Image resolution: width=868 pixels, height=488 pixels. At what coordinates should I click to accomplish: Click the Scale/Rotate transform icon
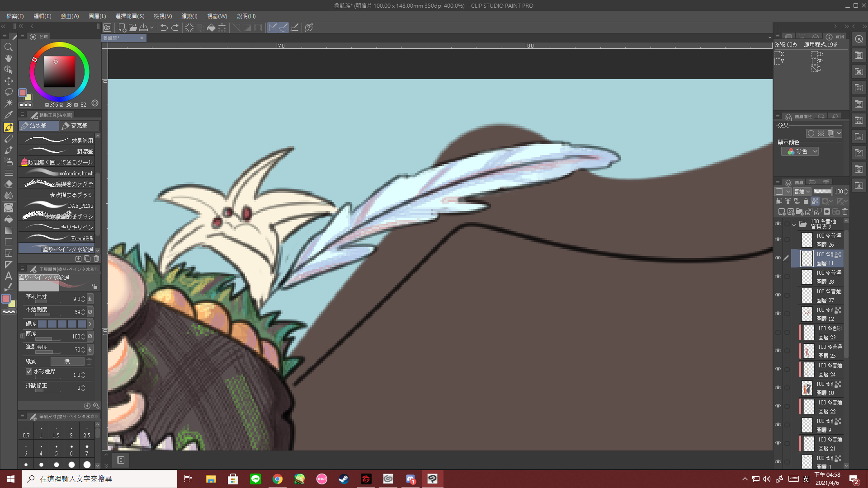coord(222,28)
